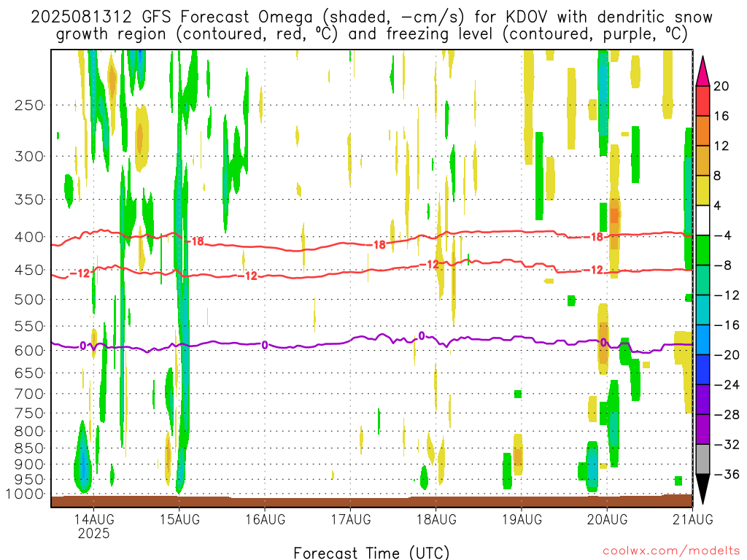Image resolution: width=747 pixels, height=560 pixels.
Task: Select the 350 pressure level label
Action: tap(29, 200)
